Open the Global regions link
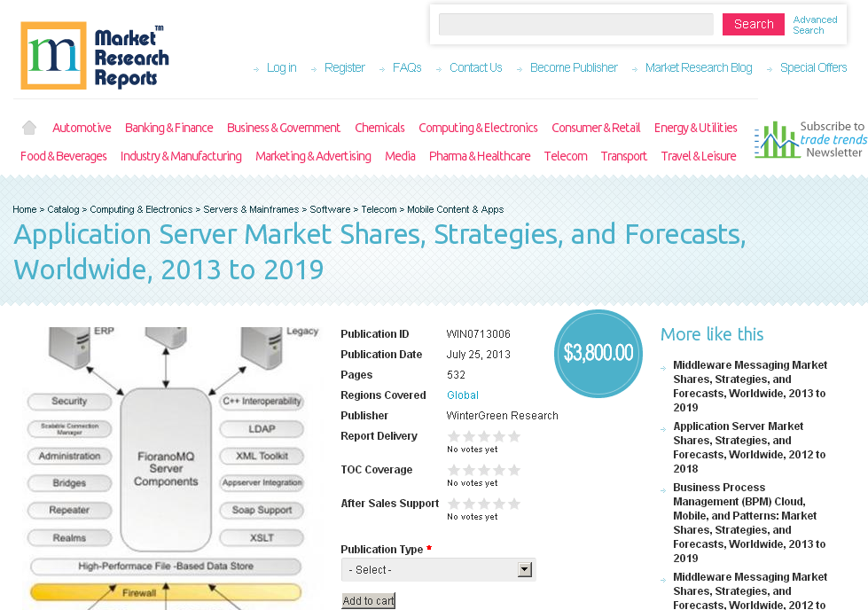The height and width of the screenshot is (610, 868). [x=462, y=395]
